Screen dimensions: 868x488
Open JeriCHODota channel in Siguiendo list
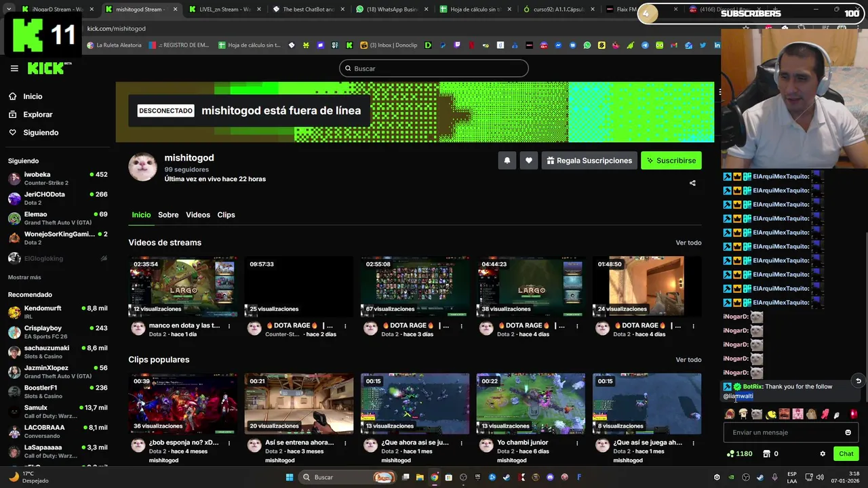58,198
